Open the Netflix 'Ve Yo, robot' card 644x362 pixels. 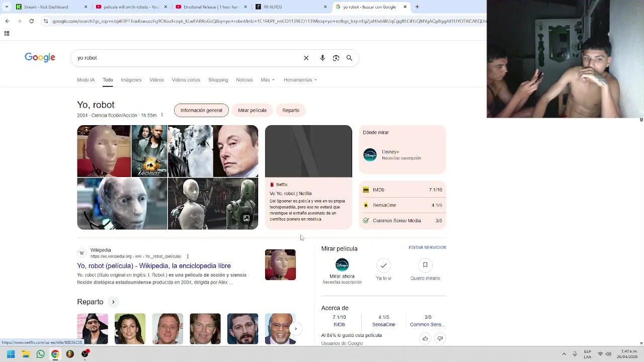click(308, 177)
